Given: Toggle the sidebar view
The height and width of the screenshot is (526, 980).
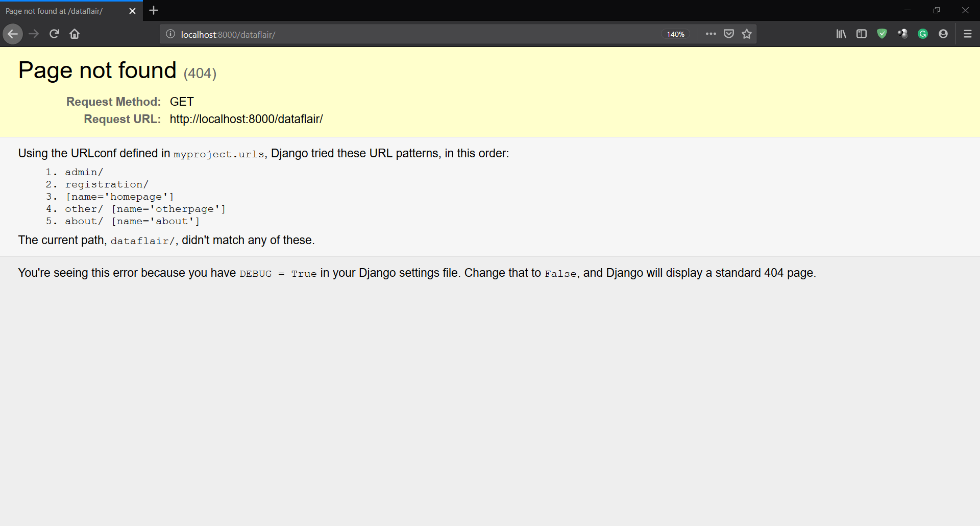Looking at the screenshot, I should point(862,34).
